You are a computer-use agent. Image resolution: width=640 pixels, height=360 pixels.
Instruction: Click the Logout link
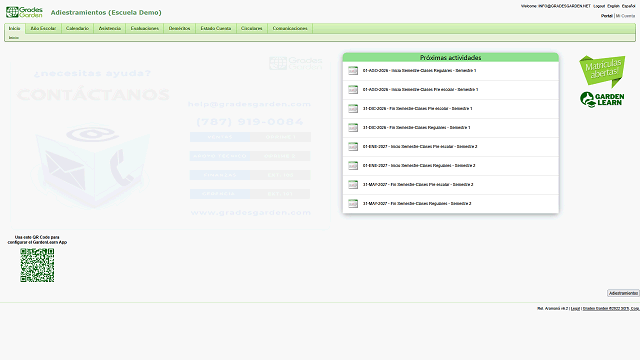click(599, 6)
